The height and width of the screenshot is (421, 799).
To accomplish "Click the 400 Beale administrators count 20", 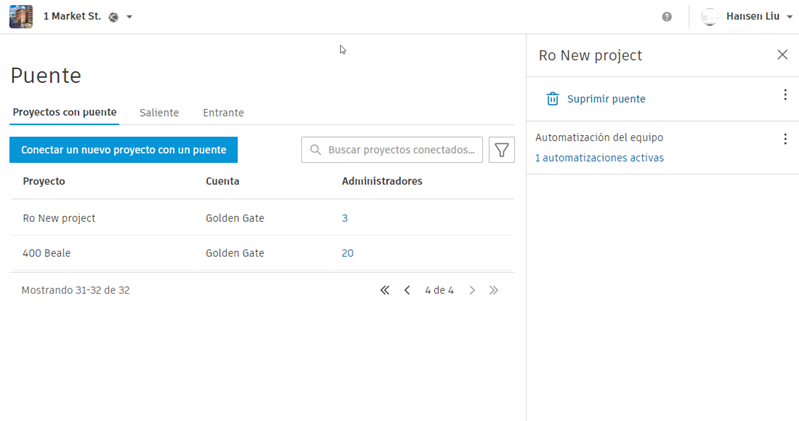I will tap(348, 253).
